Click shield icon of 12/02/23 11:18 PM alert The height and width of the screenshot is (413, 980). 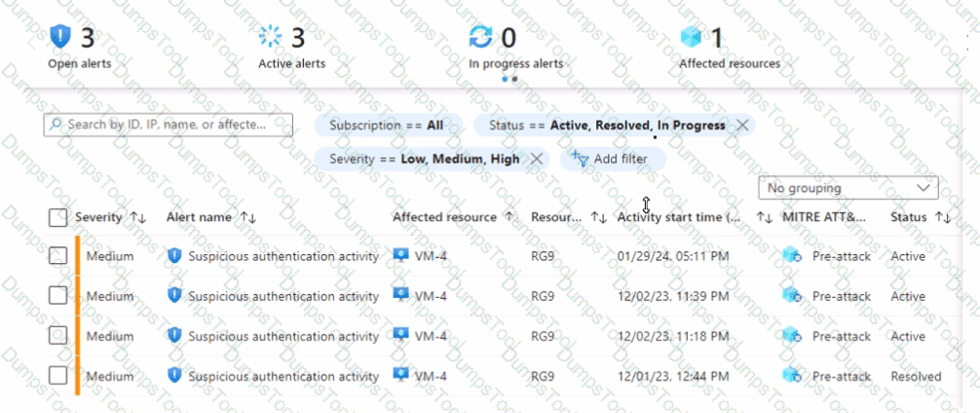(174, 335)
